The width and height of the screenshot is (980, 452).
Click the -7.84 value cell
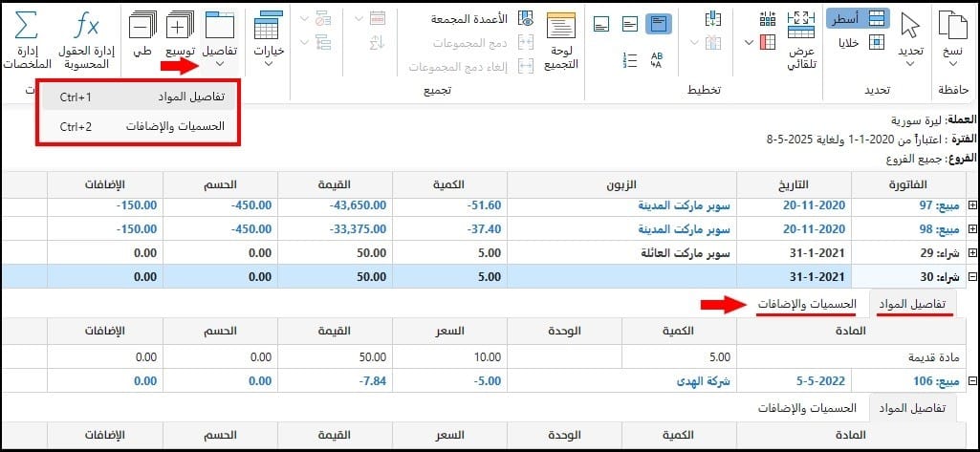click(336, 380)
